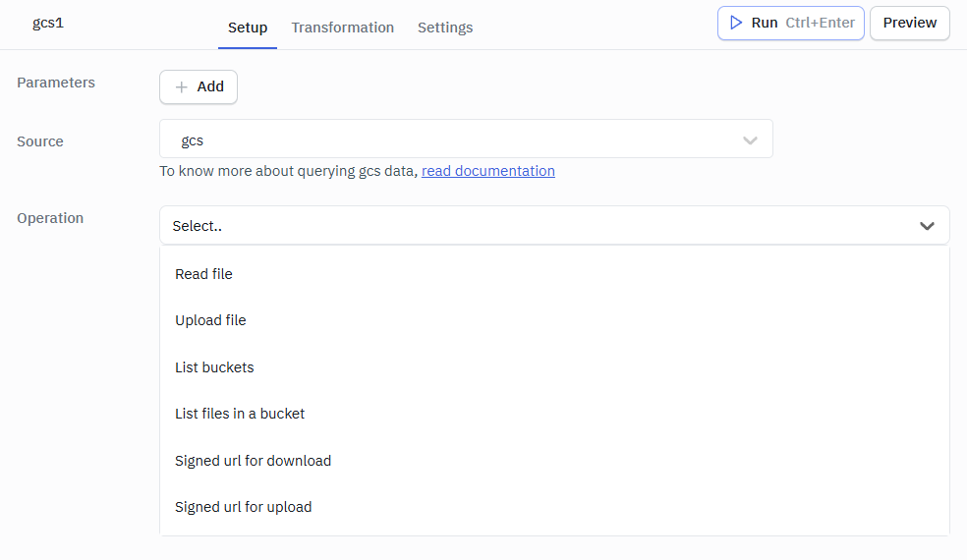
Task: Choose Signed url for download
Action: (253, 461)
